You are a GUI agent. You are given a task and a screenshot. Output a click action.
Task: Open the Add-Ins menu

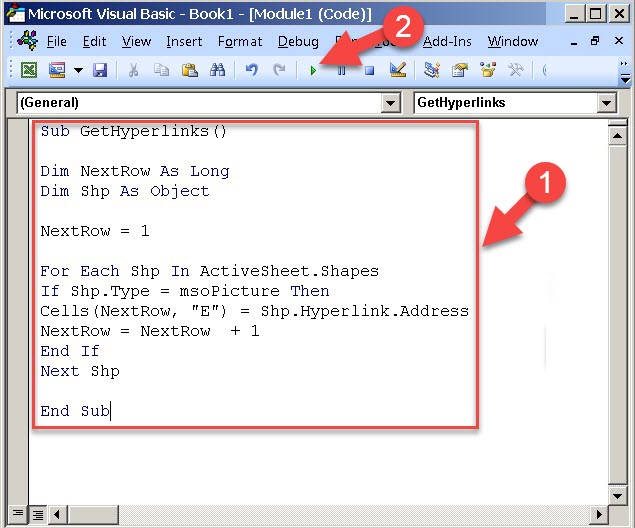pos(448,42)
